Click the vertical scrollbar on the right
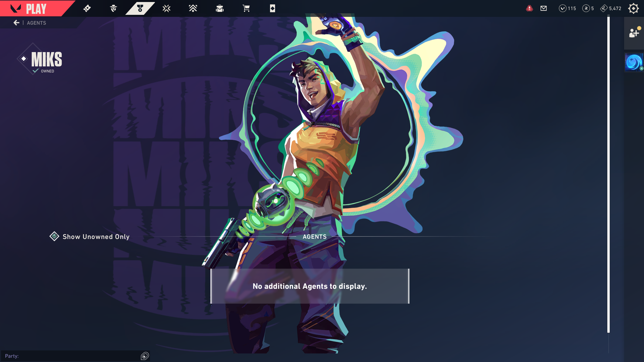 click(609, 174)
